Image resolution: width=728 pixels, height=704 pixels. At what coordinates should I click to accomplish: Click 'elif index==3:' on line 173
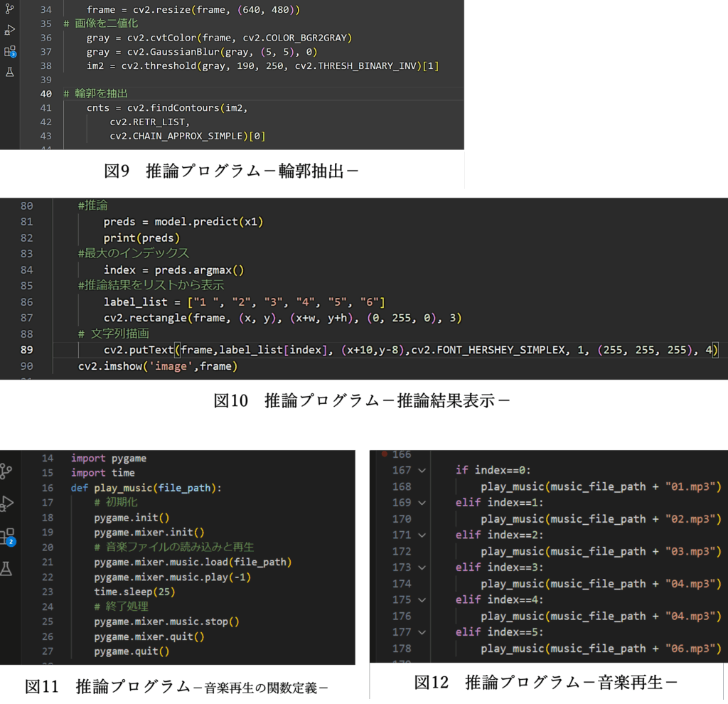click(499, 567)
